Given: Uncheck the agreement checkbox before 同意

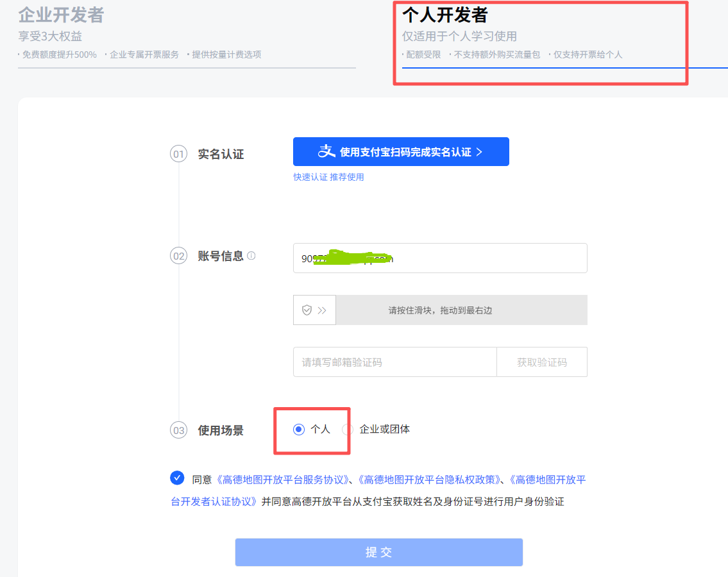Looking at the screenshot, I should tap(178, 478).
